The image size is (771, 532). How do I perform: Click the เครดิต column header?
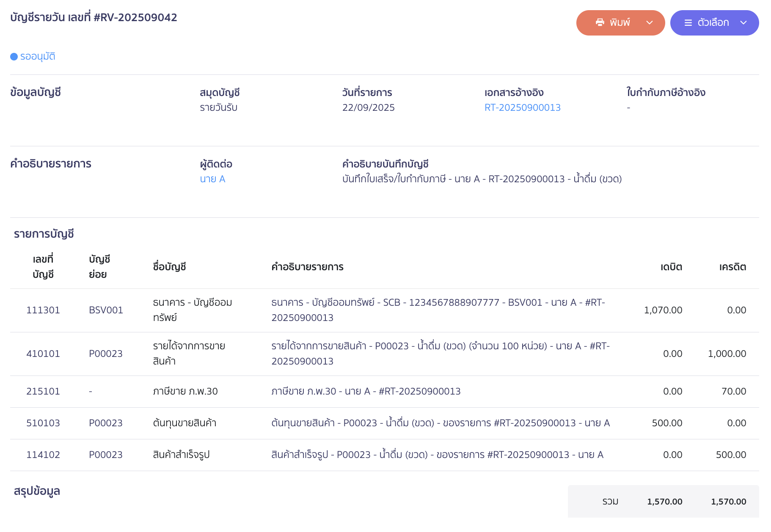click(732, 267)
